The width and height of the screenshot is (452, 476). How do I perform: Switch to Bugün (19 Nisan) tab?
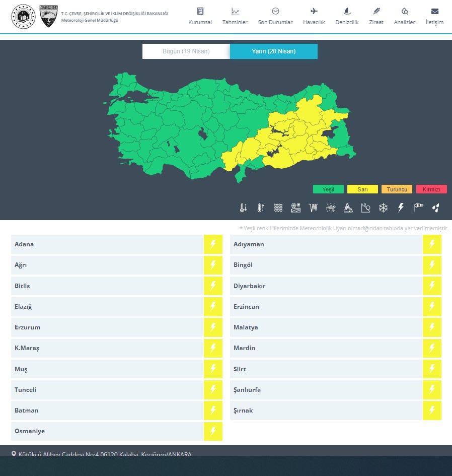186,51
